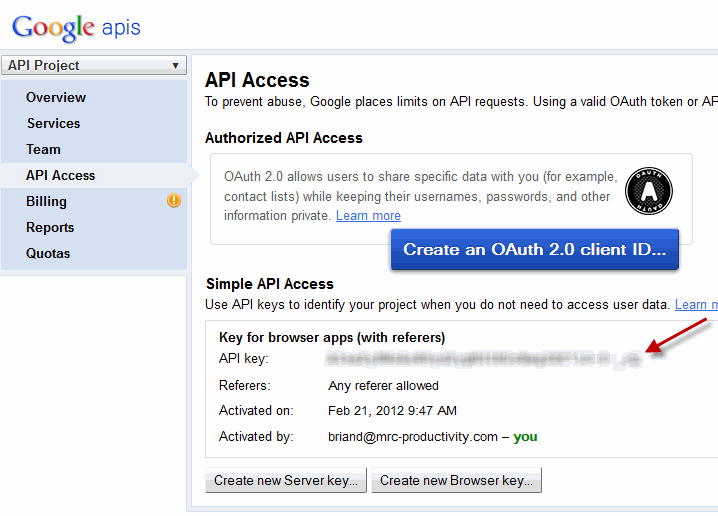Image resolution: width=718 pixels, height=516 pixels.
Task: Open the Billing section
Action: click(x=46, y=201)
